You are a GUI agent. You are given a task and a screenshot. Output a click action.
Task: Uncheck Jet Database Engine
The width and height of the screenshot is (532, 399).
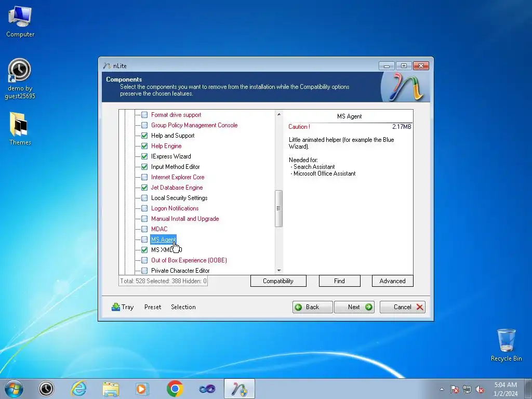[144, 187]
